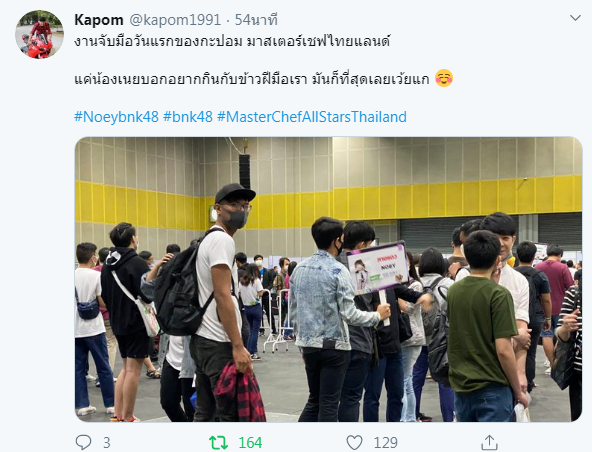The width and height of the screenshot is (592, 452).
Task: Click the first line of tweet text
Action: (232, 42)
